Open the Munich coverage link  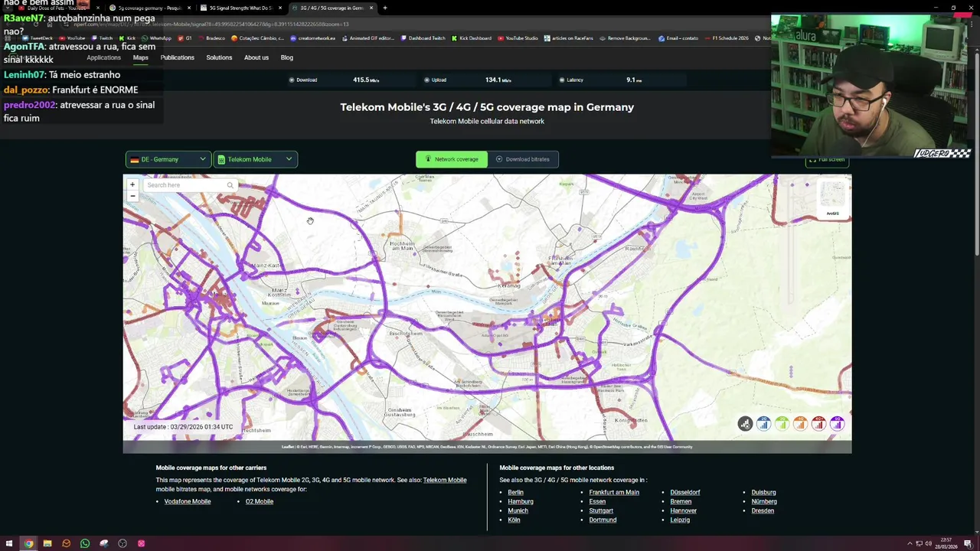(x=518, y=510)
